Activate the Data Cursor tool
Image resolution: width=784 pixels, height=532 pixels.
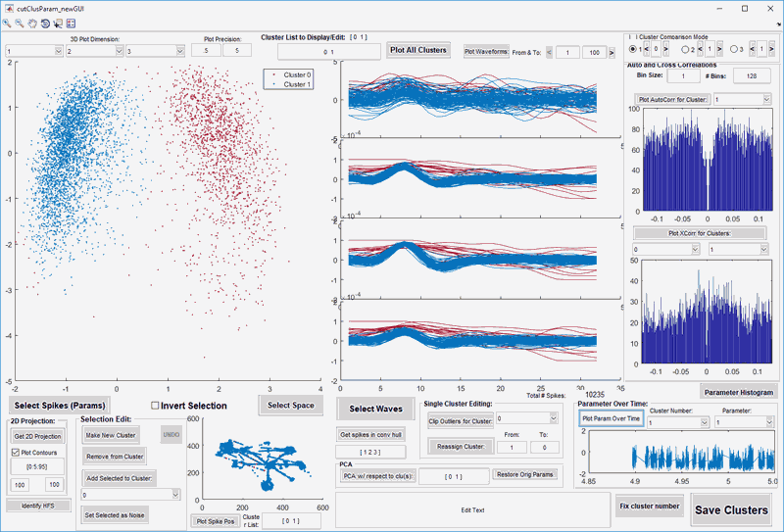[x=59, y=23]
